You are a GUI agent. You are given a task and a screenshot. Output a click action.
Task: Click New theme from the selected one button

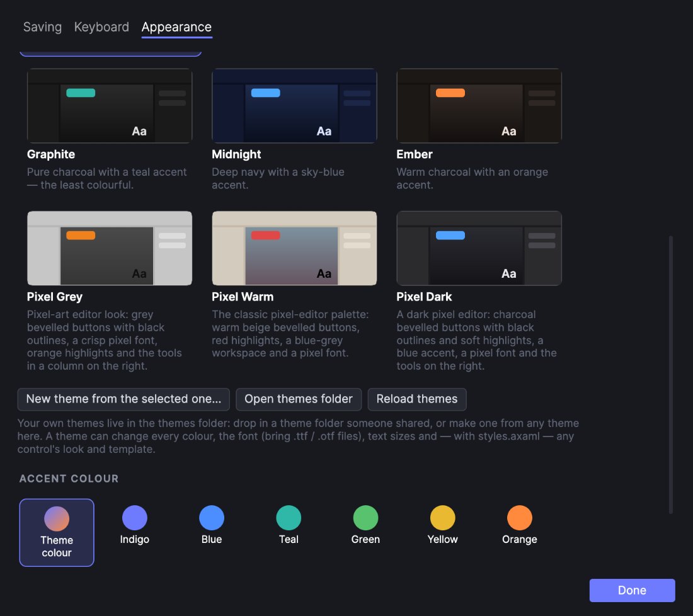pos(123,399)
